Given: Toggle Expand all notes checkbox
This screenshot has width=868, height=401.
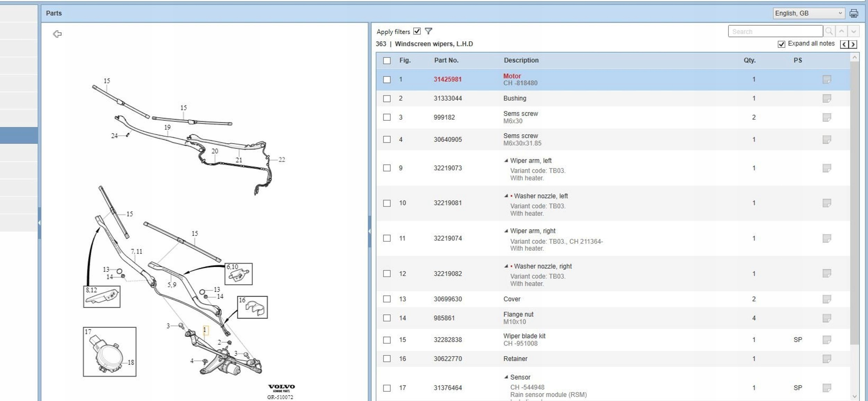Looking at the screenshot, I should [781, 44].
